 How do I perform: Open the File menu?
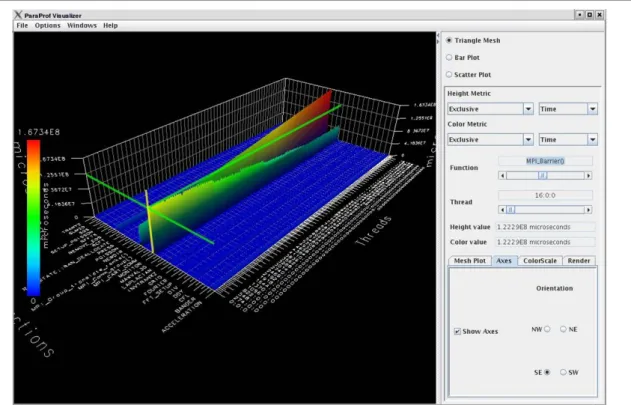pyautogui.click(x=22, y=25)
